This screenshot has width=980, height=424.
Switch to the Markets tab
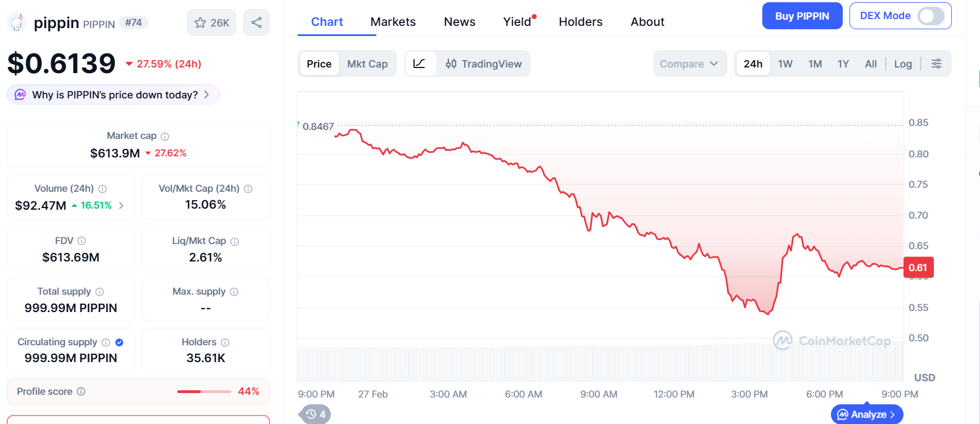click(393, 22)
